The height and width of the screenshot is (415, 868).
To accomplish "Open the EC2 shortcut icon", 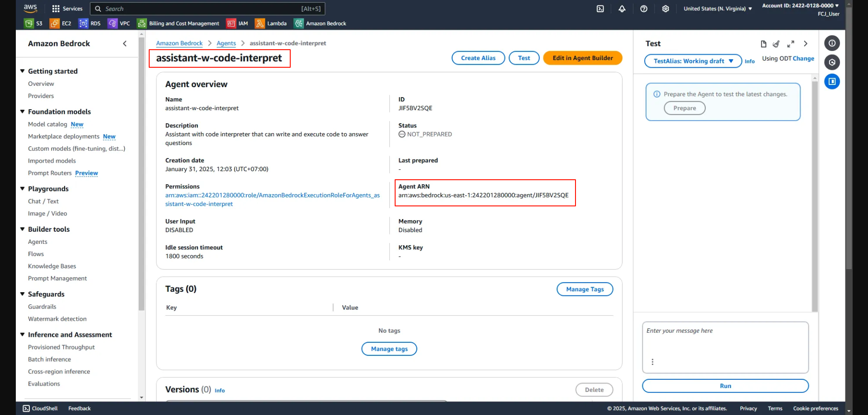I will 54,23.
